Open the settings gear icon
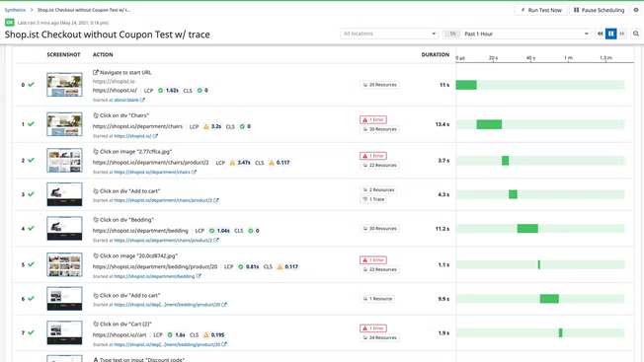Screen dimensions: 644x362 [636, 10]
